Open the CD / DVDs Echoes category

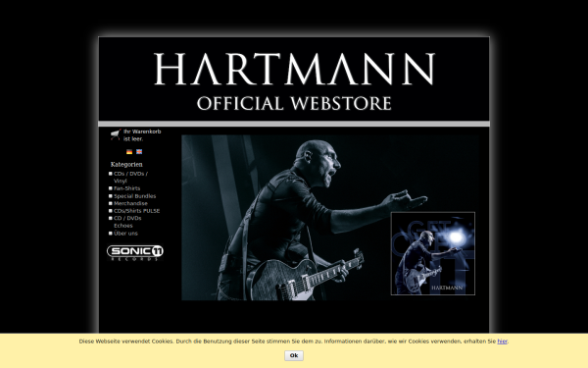pos(127,222)
